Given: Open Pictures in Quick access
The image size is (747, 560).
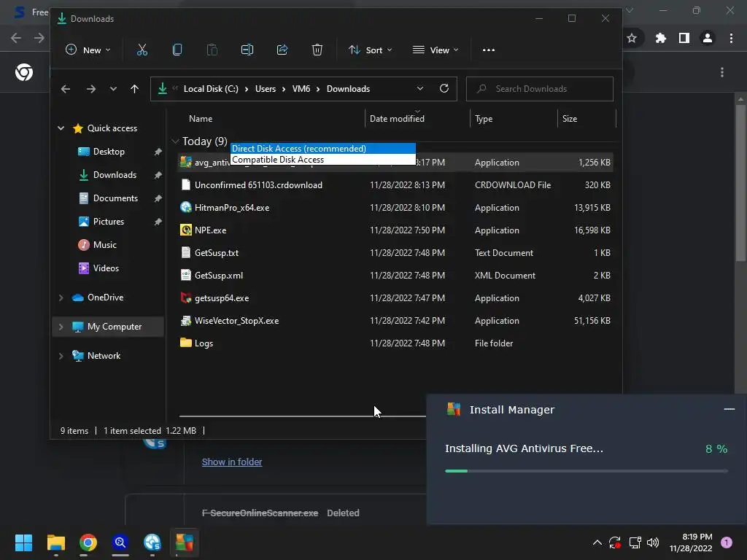Looking at the screenshot, I should point(109,222).
